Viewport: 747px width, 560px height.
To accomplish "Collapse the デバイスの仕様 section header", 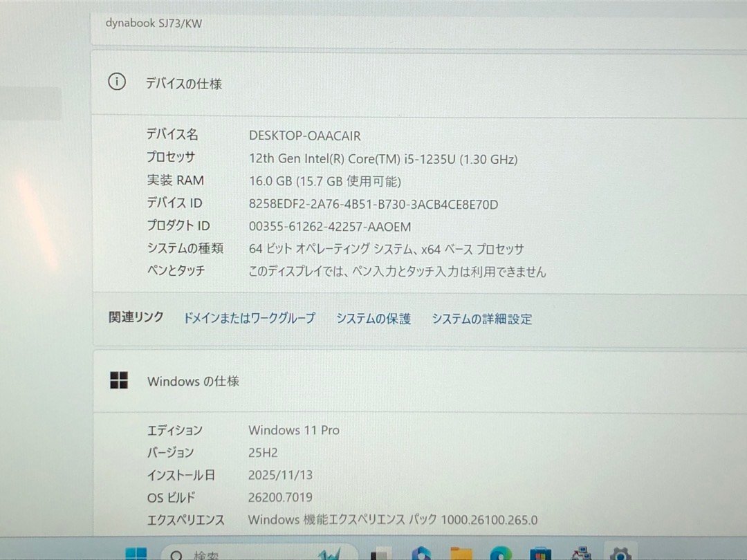I will (x=419, y=83).
